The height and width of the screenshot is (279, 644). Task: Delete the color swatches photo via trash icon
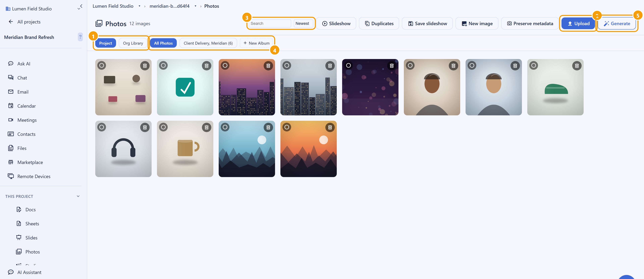tap(145, 66)
